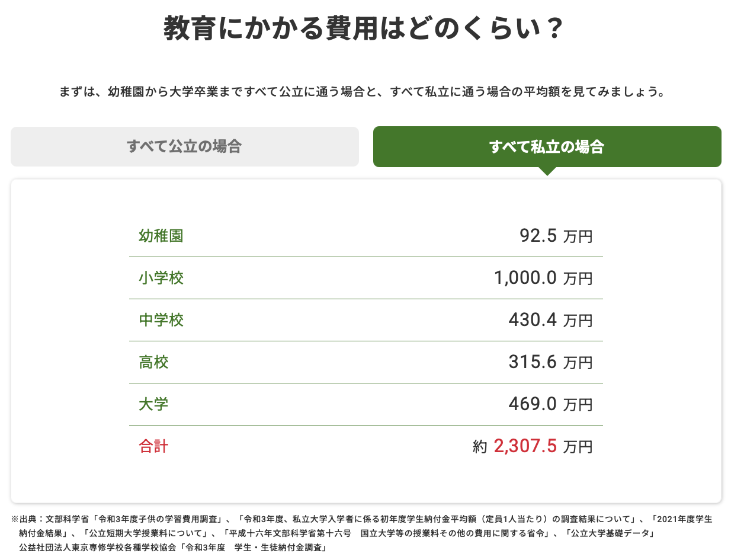Click the green arrow pointer below the active tab
The height and width of the screenshot is (560, 731).
point(547,171)
